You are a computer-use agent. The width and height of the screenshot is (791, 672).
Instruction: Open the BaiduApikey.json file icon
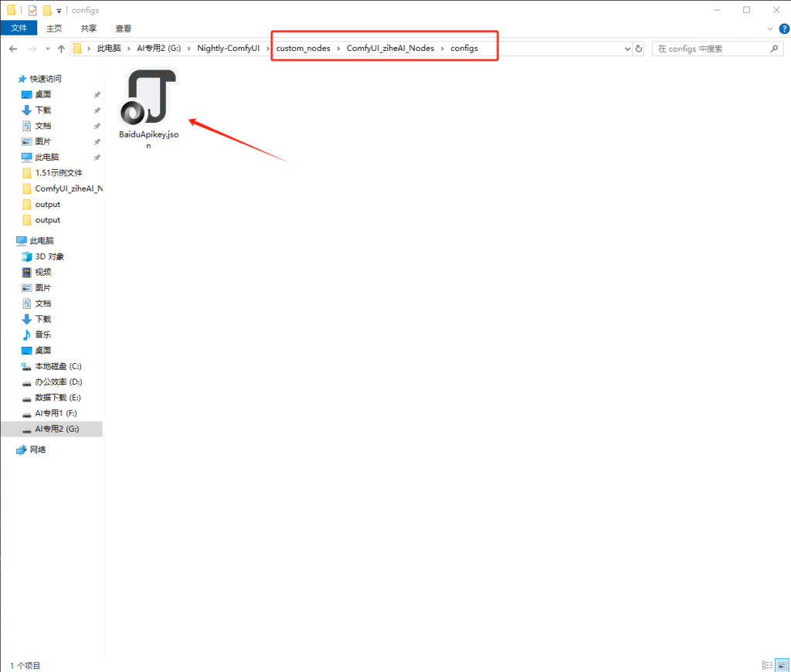click(148, 97)
